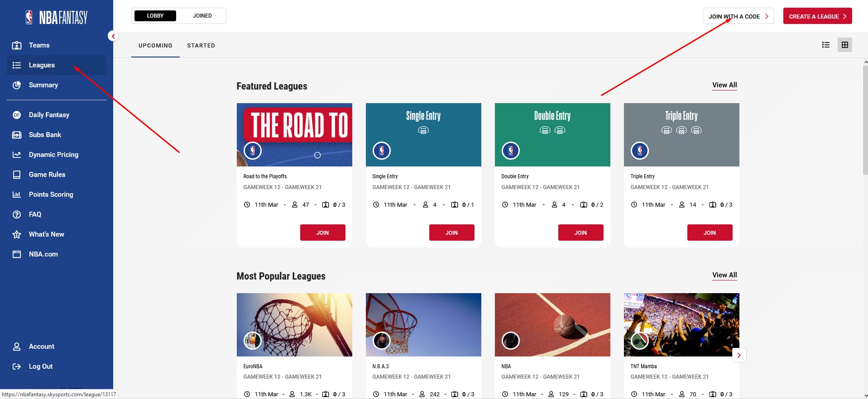Click the Teams sidebar icon
This screenshot has width=868, height=399.
17,45
